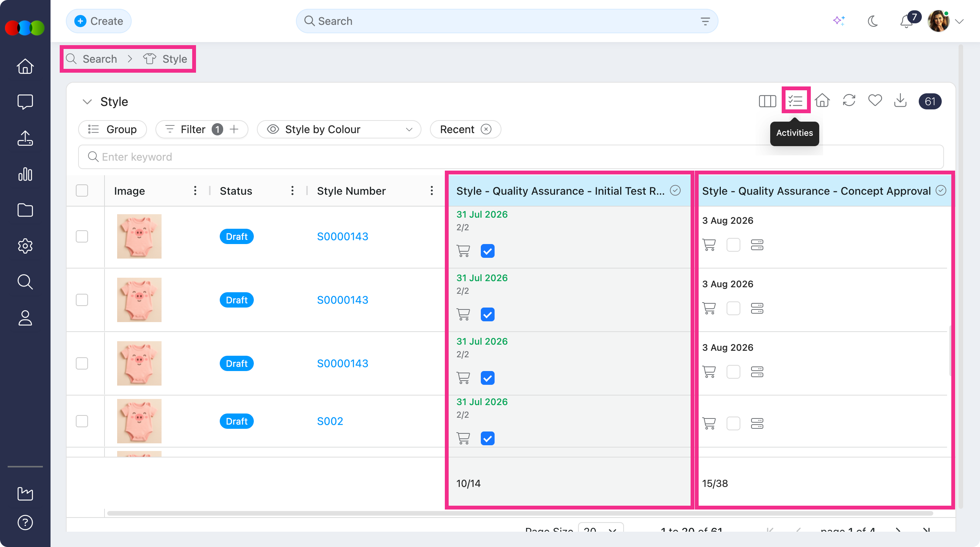The height and width of the screenshot is (547, 980).
Task: Open the Search magnifier sidebar icon
Action: click(x=25, y=282)
